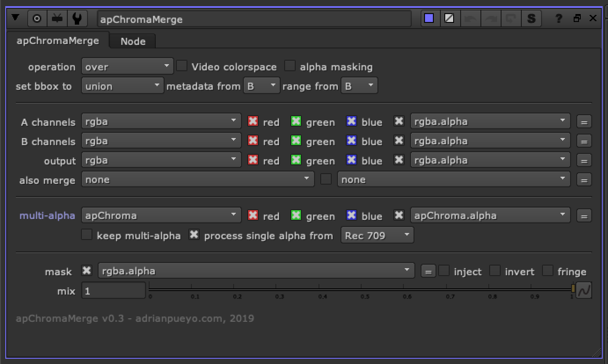608x364 pixels.
Task: Click the equals button beside output channels
Action: click(584, 160)
